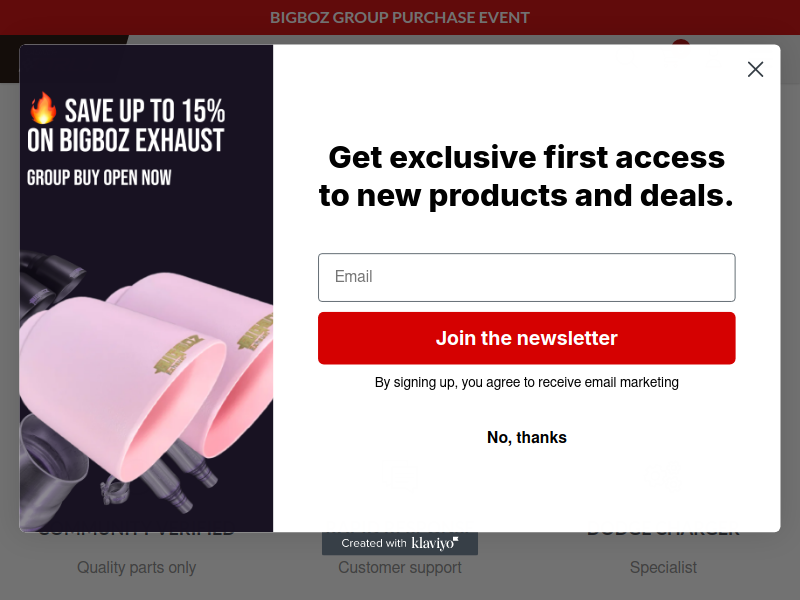Click the ON BIGBOZ EXHAUST text line
This screenshot has height=600, width=800.
click(x=126, y=140)
